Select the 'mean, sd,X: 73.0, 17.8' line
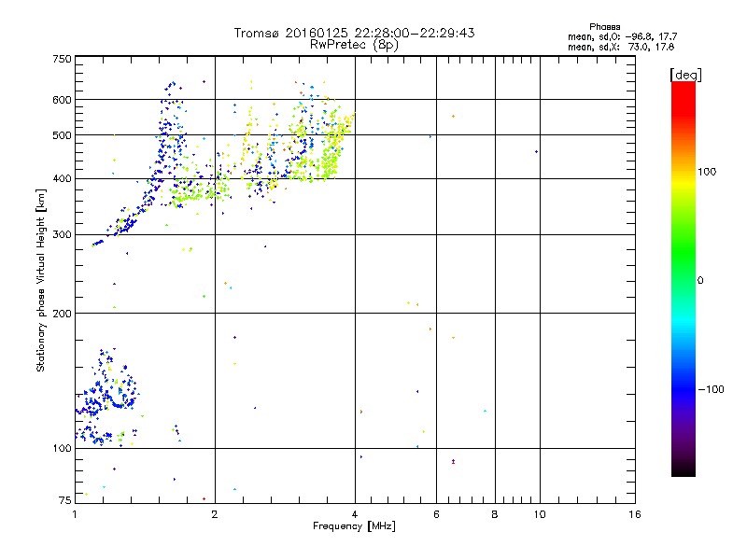747x560 pixels. pos(621,47)
